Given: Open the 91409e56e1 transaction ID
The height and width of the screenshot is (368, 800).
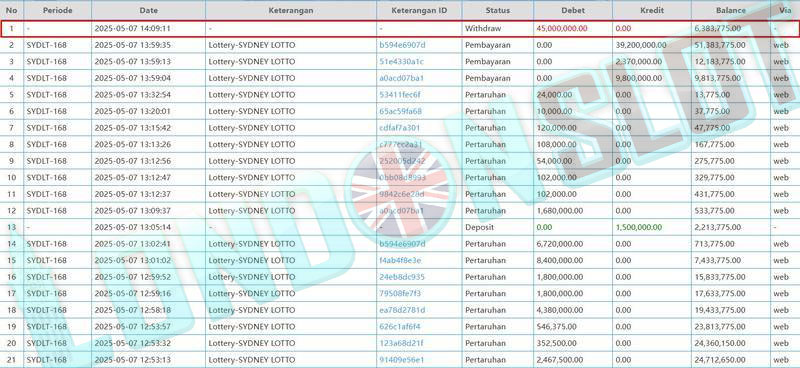Looking at the screenshot, I should (402, 360).
